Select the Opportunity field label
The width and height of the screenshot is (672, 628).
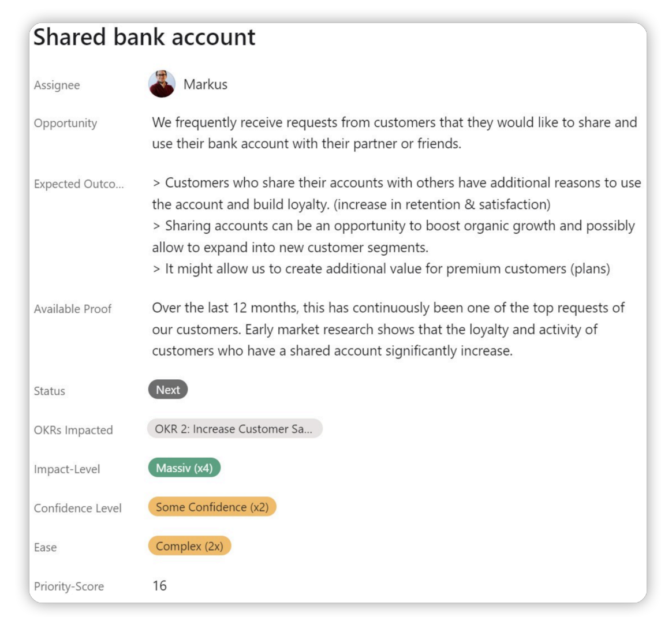pyautogui.click(x=65, y=124)
